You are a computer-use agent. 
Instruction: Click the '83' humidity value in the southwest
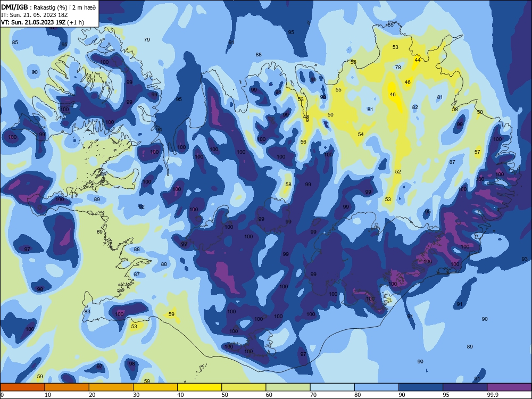88,311
